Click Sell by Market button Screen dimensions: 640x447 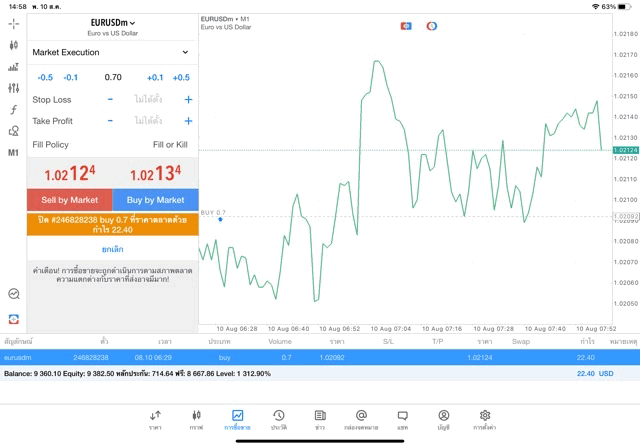tap(70, 200)
